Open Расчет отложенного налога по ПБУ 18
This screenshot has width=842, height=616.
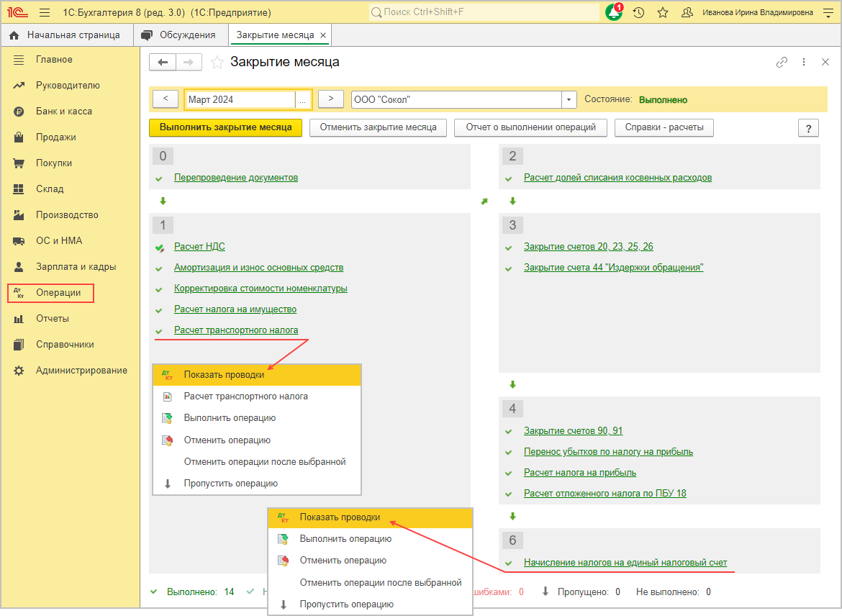(605, 493)
